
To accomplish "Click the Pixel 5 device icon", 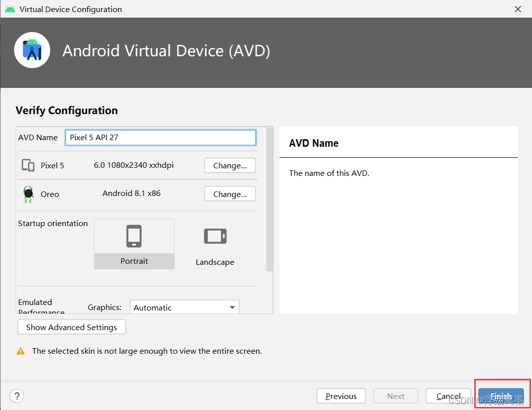I will click(28, 165).
